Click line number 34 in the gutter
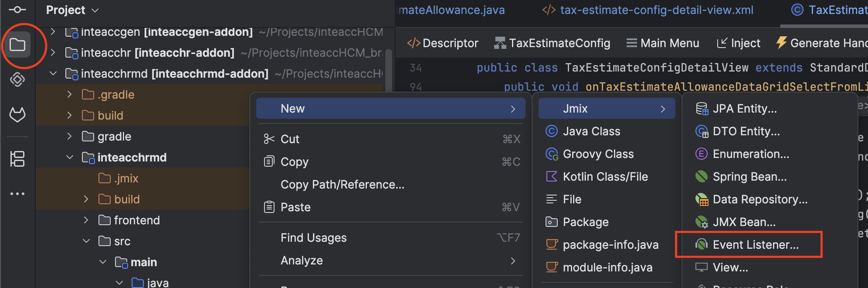The image size is (868, 288). coord(416,68)
